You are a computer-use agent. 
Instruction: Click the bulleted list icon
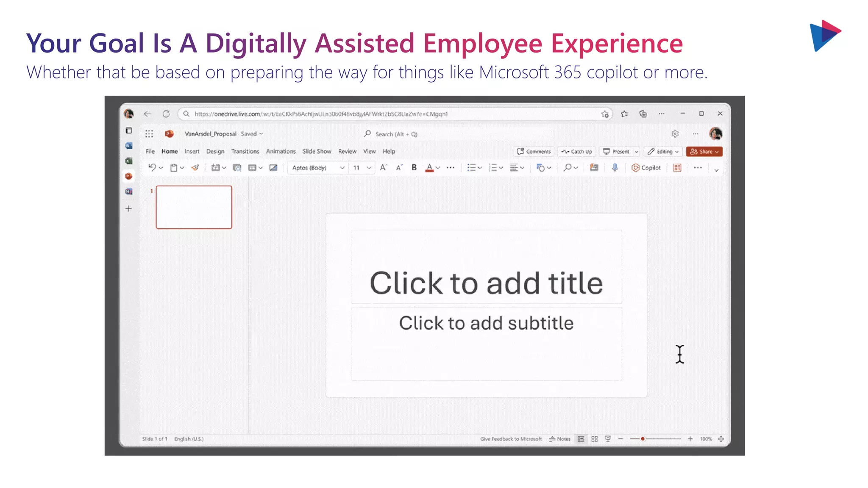click(471, 168)
